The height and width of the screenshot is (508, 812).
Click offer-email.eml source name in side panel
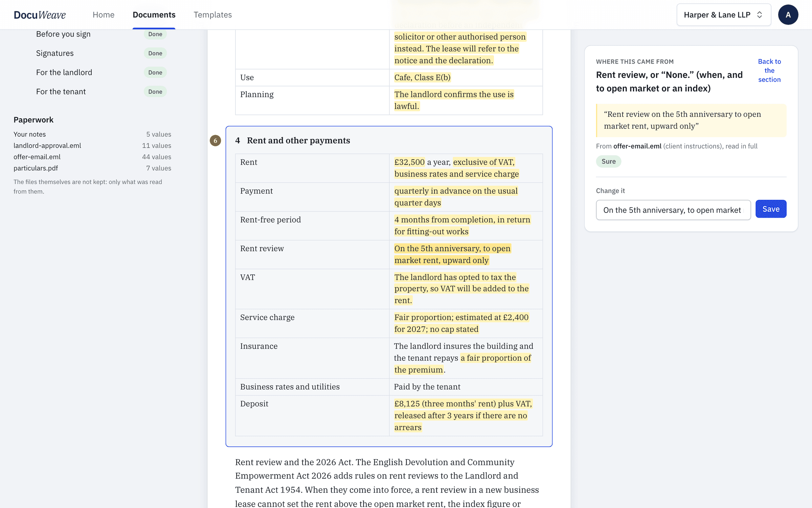637,146
